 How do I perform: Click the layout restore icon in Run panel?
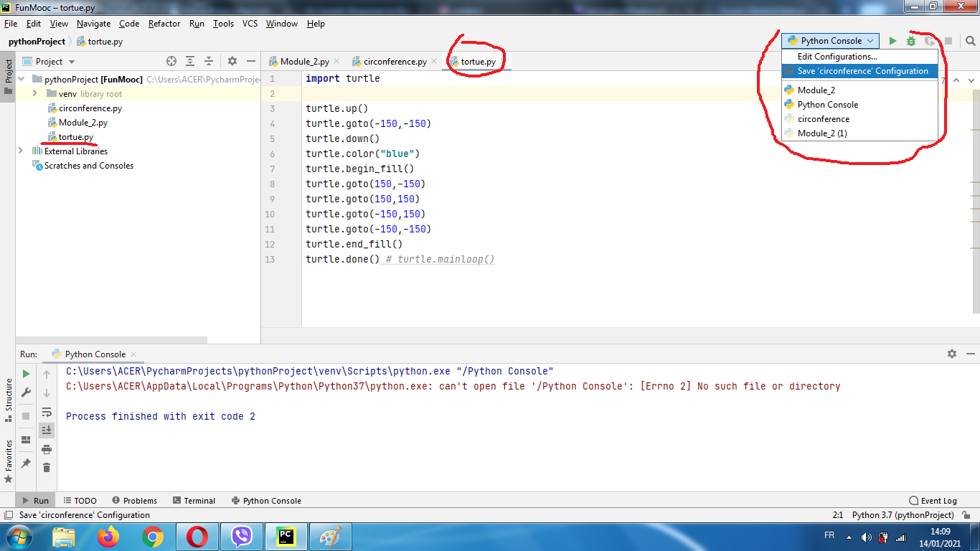click(26, 440)
